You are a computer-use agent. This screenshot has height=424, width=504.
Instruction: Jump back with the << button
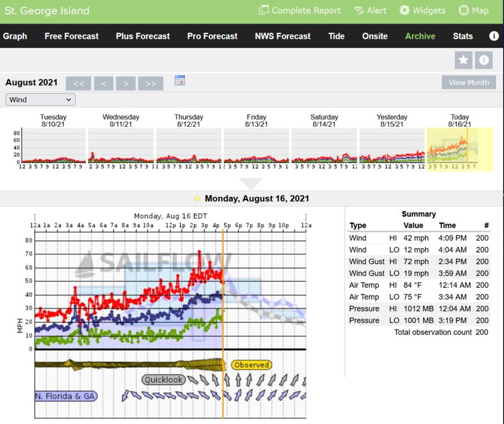tap(79, 84)
